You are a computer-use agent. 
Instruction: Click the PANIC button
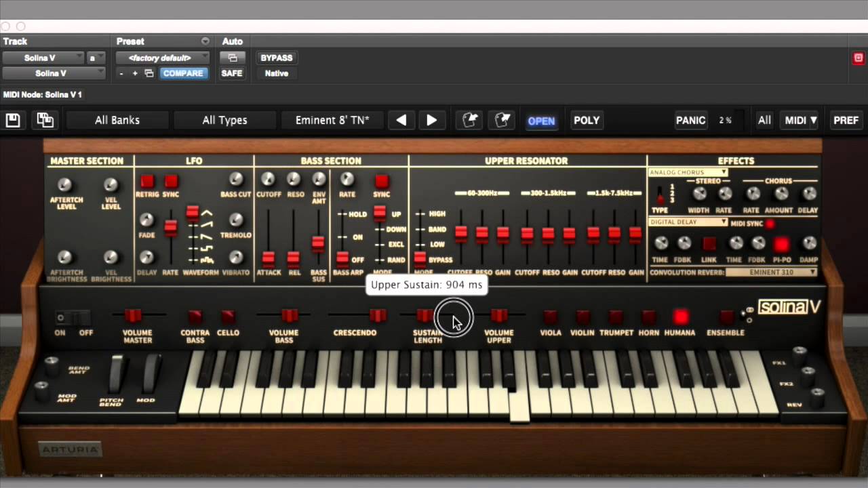(690, 120)
